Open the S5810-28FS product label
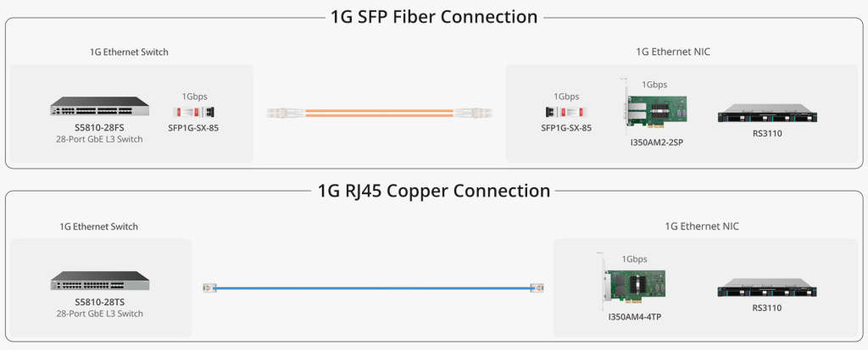This screenshot has height=350, width=868. coord(100,129)
